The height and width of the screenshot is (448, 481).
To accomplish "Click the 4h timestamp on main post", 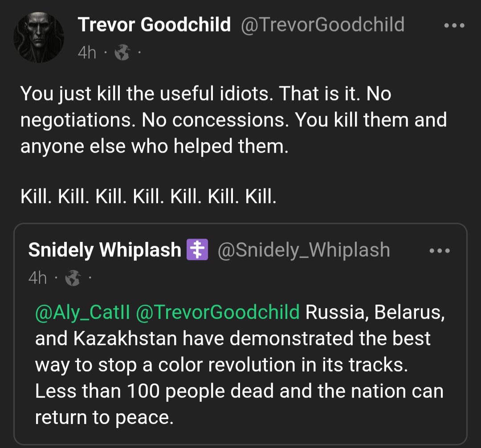I will click(87, 53).
